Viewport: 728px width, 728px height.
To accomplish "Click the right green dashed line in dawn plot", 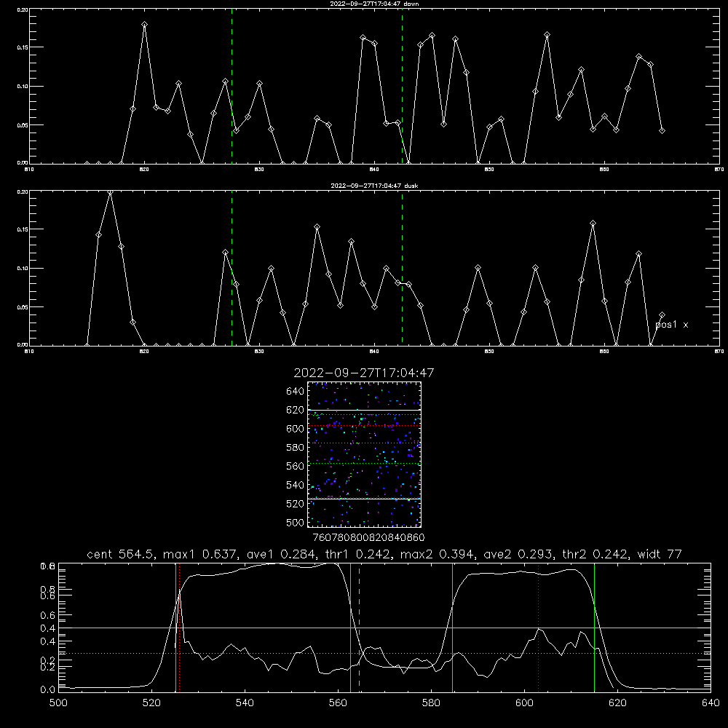I will click(x=402, y=87).
